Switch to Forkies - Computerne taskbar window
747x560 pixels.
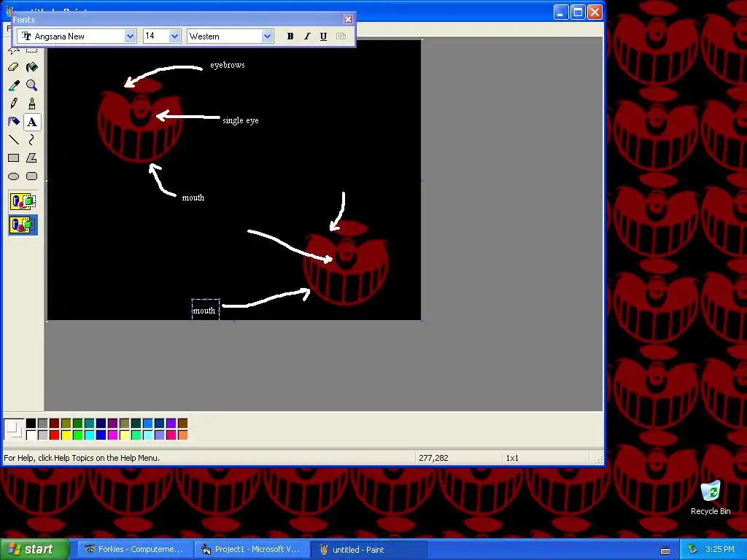136,549
